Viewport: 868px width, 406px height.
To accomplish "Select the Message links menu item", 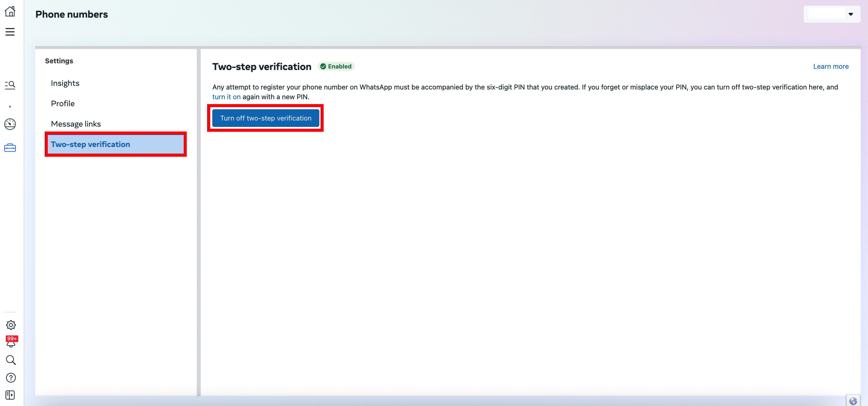I will point(76,124).
